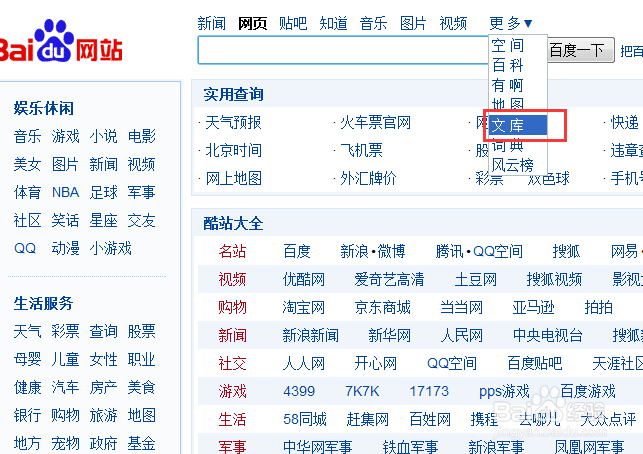Select 文库 in the dropdown menu
The width and height of the screenshot is (643, 454).
(x=518, y=125)
